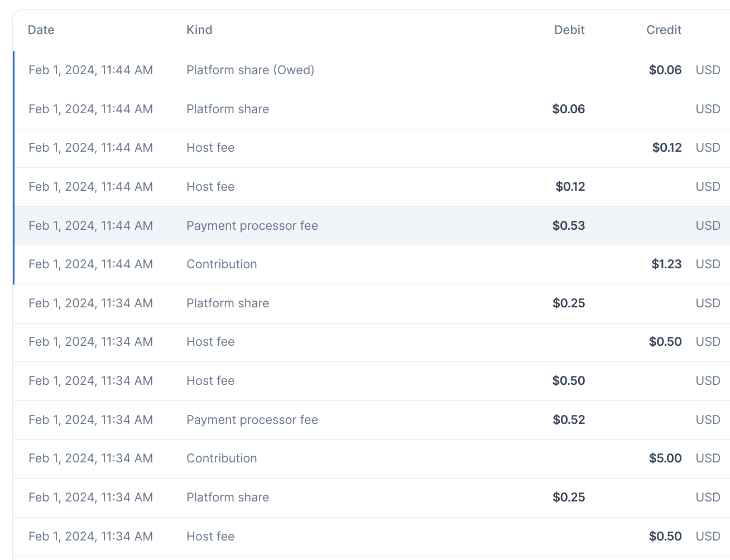This screenshot has height=560, width=730.
Task: Open the Platform share (Owed) transaction row
Action: coord(250,70)
